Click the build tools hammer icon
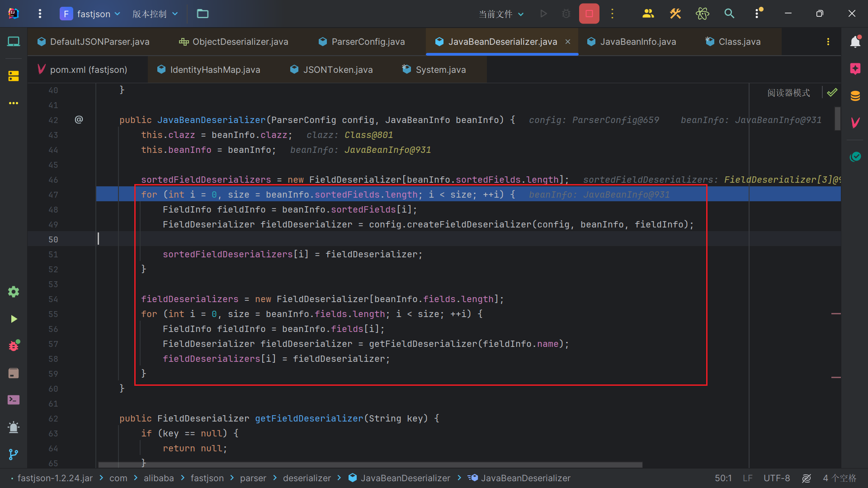Screen dimensions: 868x488 pyautogui.click(x=675, y=14)
